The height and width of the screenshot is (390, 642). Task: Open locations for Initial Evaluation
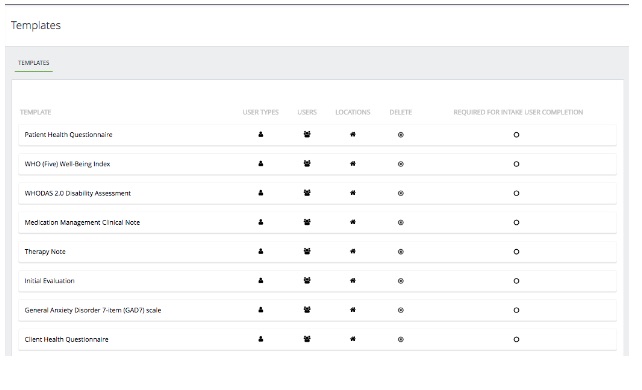[x=353, y=280]
